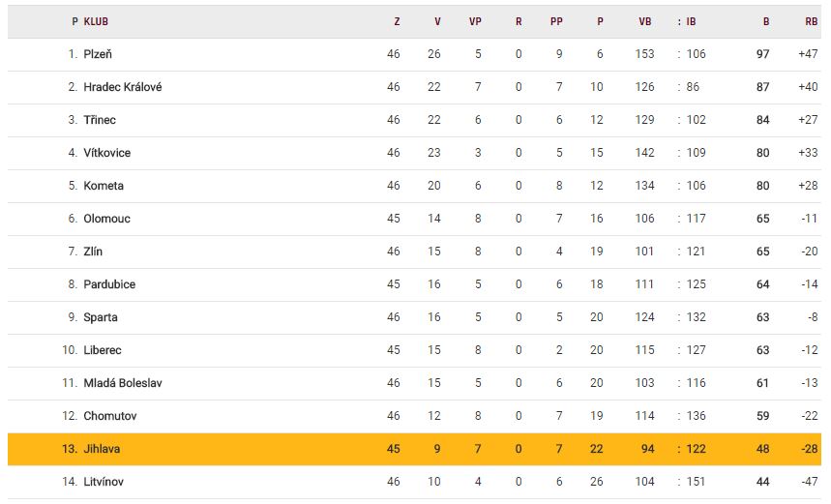Select the highlighted Jihlava row name

102,449
